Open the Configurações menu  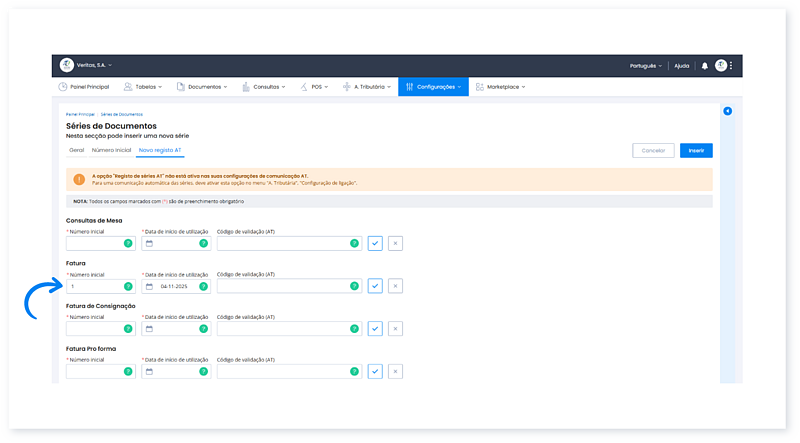433,87
